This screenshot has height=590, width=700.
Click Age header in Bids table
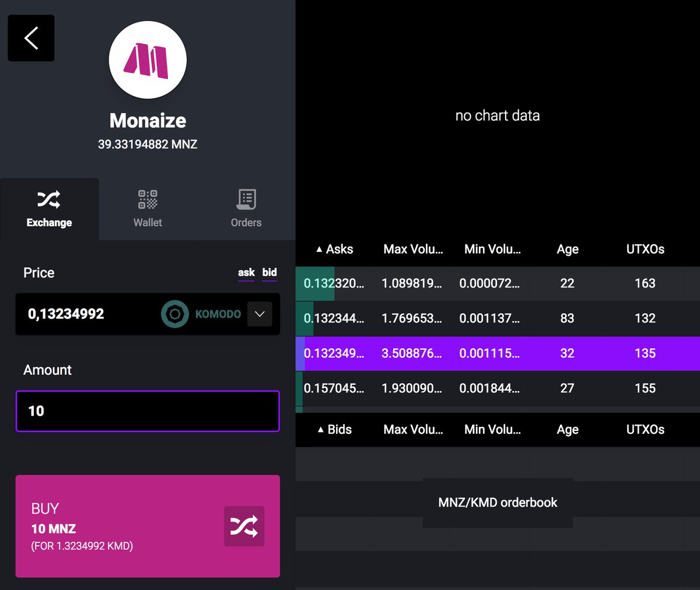pos(568,430)
